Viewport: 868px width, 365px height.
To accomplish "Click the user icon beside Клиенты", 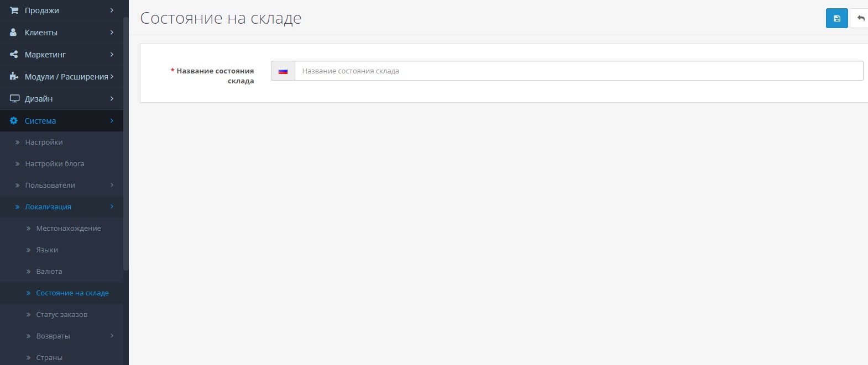I will point(14,33).
